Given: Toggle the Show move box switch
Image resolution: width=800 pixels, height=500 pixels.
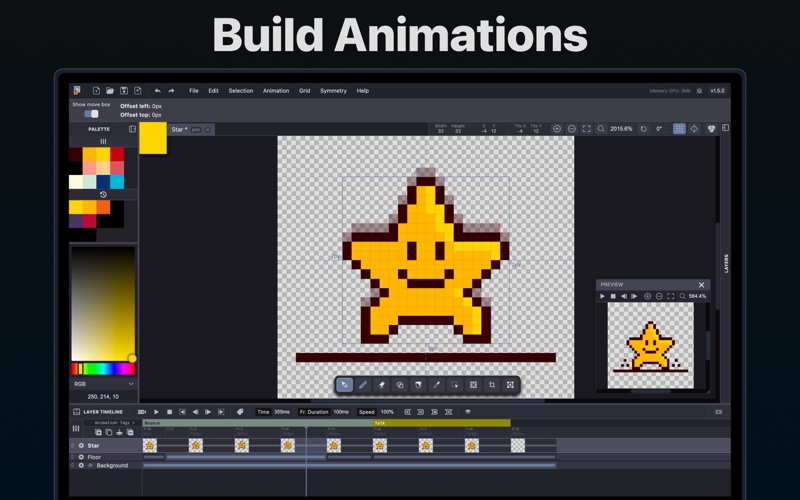Looking at the screenshot, I should (x=91, y=114).
